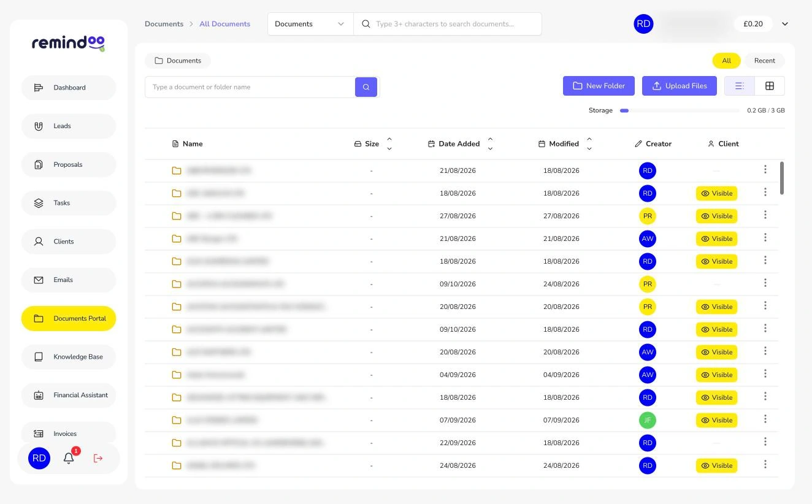Open the notifications bell

coord(69,458)
